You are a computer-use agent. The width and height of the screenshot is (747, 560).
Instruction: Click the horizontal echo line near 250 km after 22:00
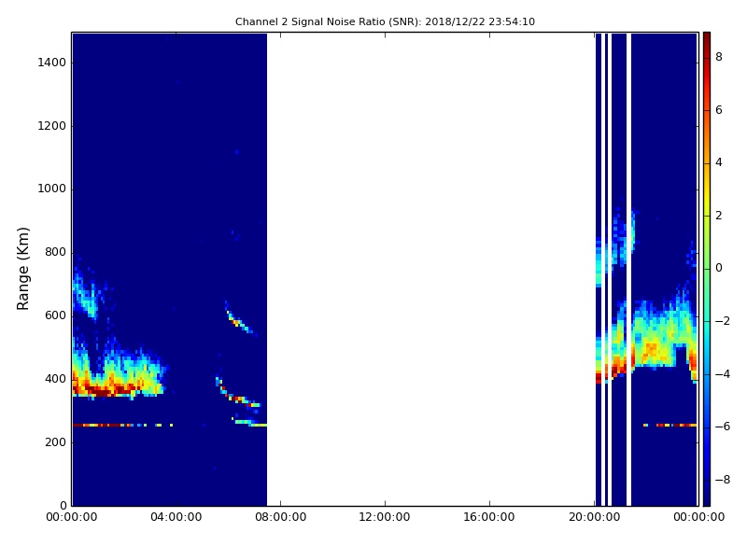point(669,425)
